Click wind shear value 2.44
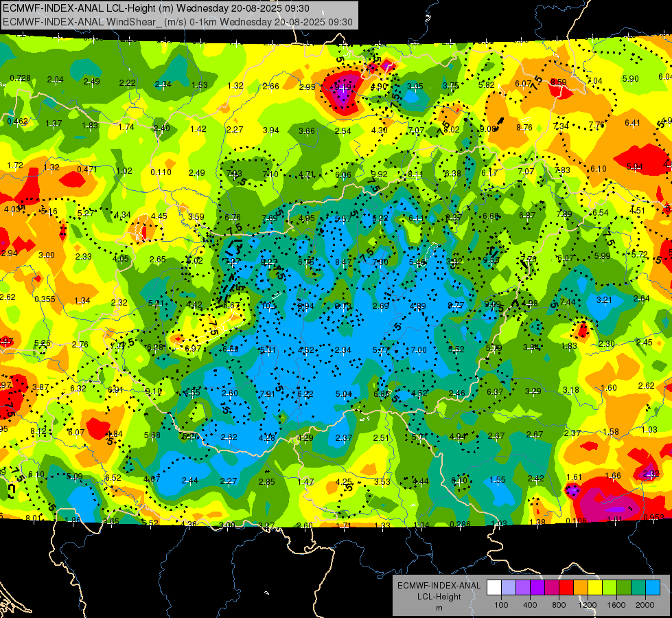This screenshot has height=618, width=672. [x=190, y=481]
